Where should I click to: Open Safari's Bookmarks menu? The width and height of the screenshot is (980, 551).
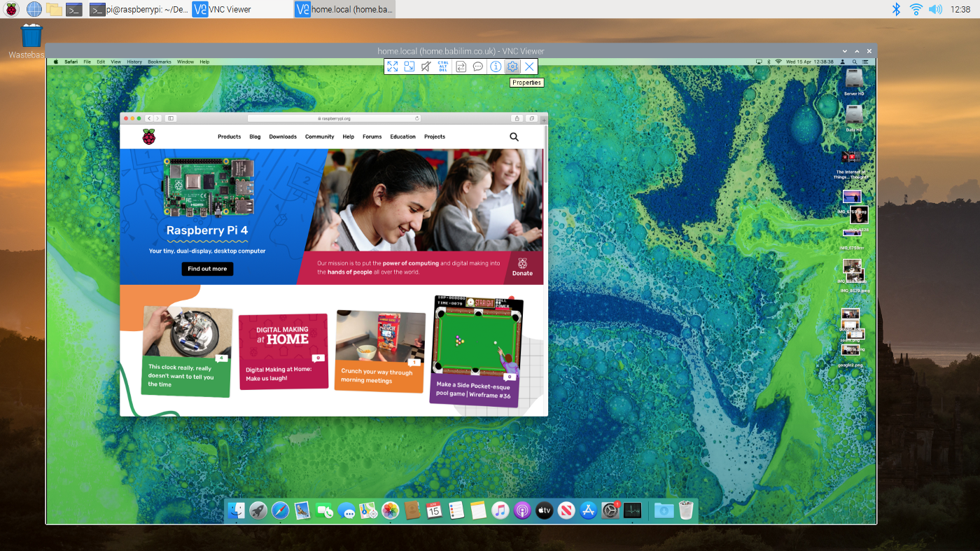coord(159,61)
